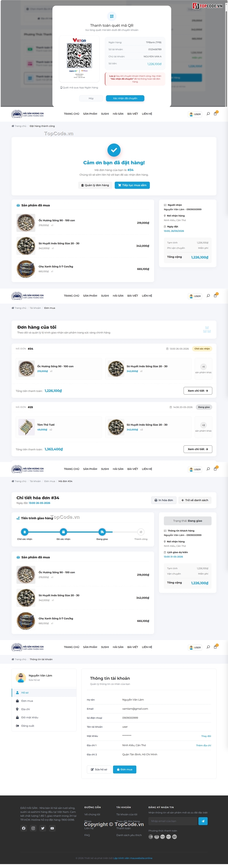Open USER dropdown in header above 'Đặt hàng thành công' breadcrumb
The height and width of the screenshot is (868, 228).
tap(195, 114)
